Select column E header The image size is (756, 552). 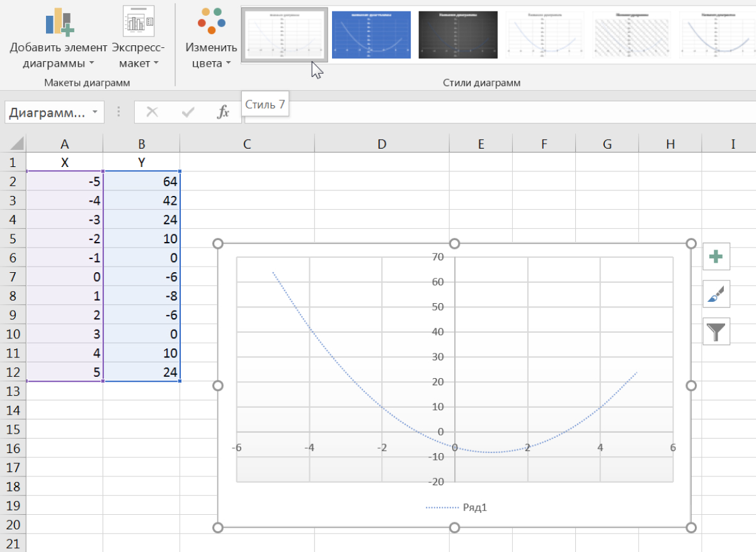[x=481, y=144]
